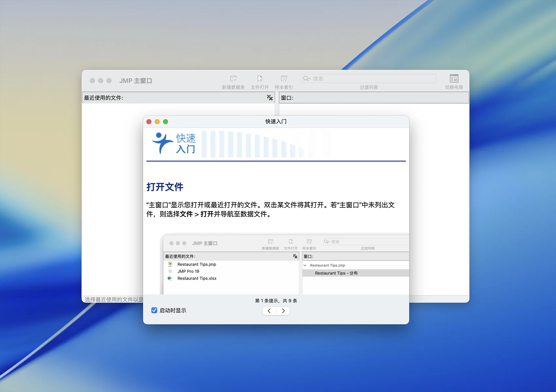This screenshot has height=392, width=556.
Task: Go to the previous tip arrow
Action: 269,311
